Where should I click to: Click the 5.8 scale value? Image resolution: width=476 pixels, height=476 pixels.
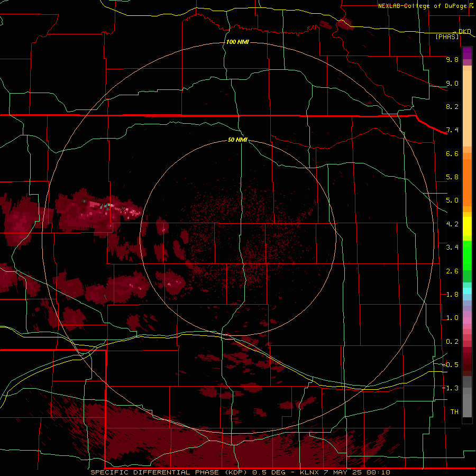pos(452,177)
